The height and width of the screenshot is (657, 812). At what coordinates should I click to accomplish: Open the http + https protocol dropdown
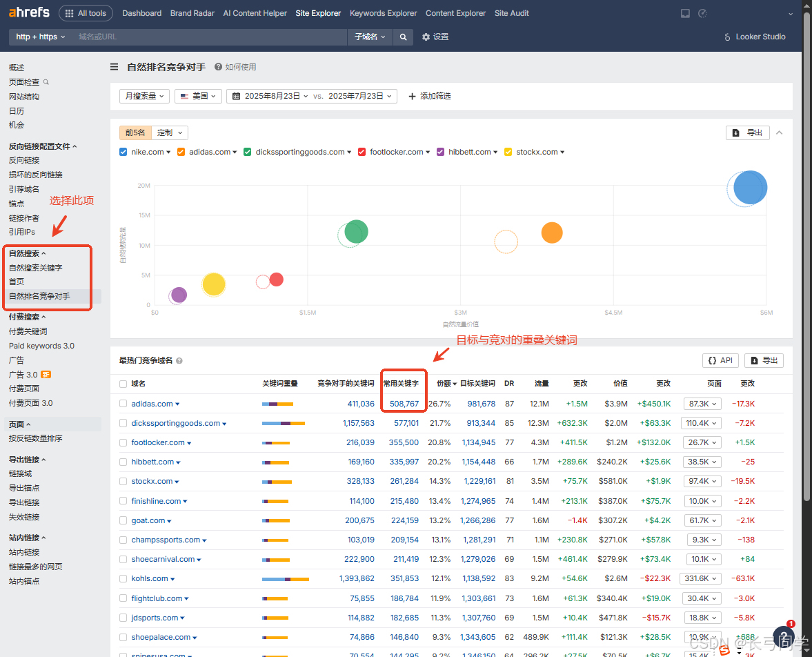(x=41, y=37)
